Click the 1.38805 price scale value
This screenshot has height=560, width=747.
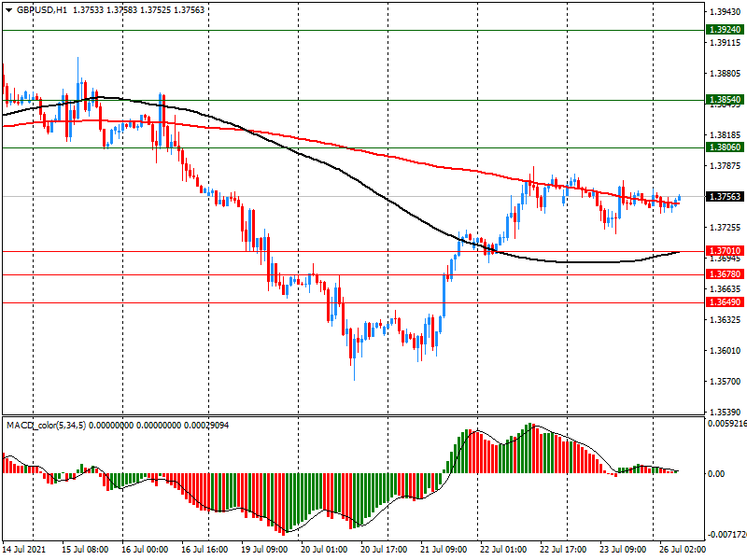pyautogui.click(x=726, y=74)
